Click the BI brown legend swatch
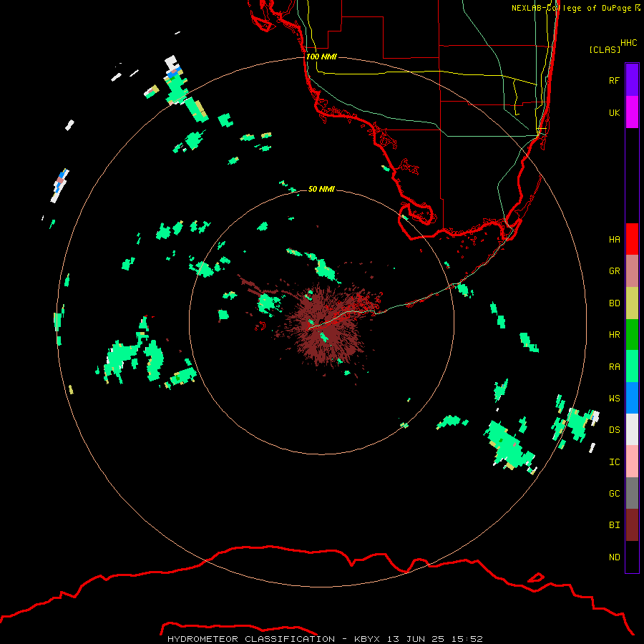Image resolution: width=644 pixels, height=644 pixels. tap(632, 525)
